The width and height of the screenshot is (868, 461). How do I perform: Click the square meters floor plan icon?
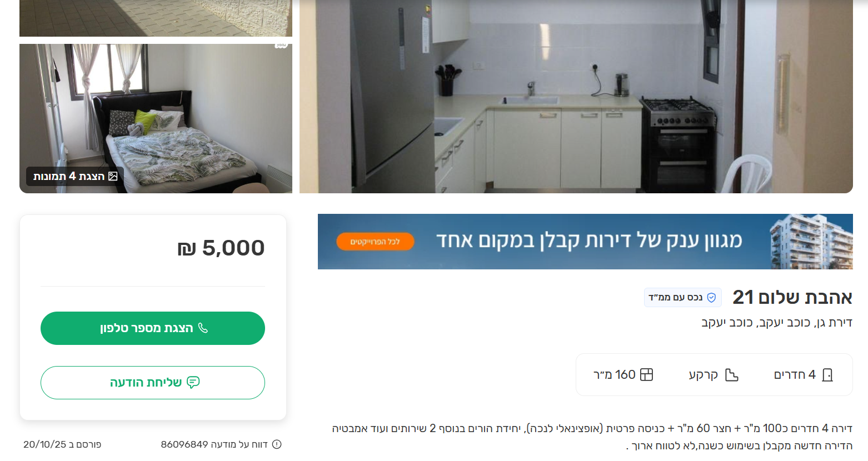point(646,375)
